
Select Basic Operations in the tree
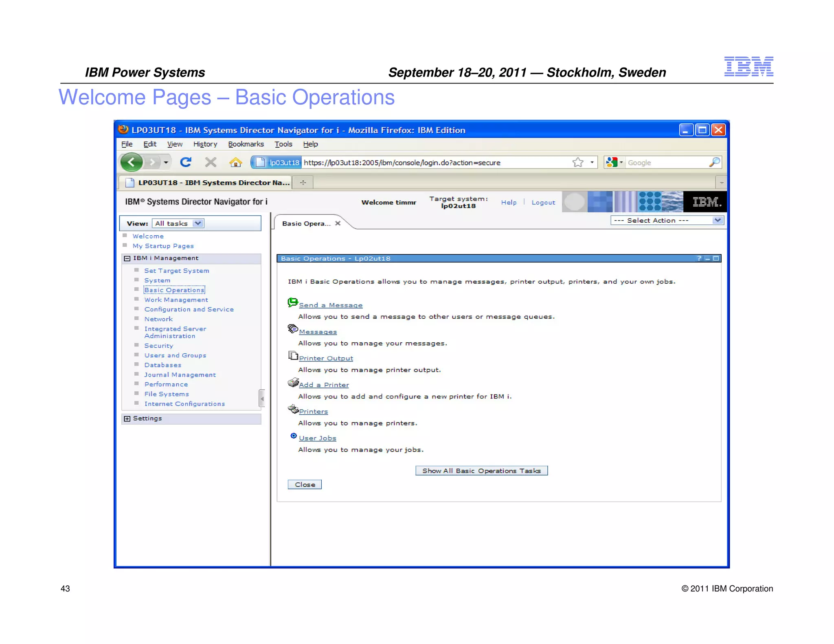(174, 290)
